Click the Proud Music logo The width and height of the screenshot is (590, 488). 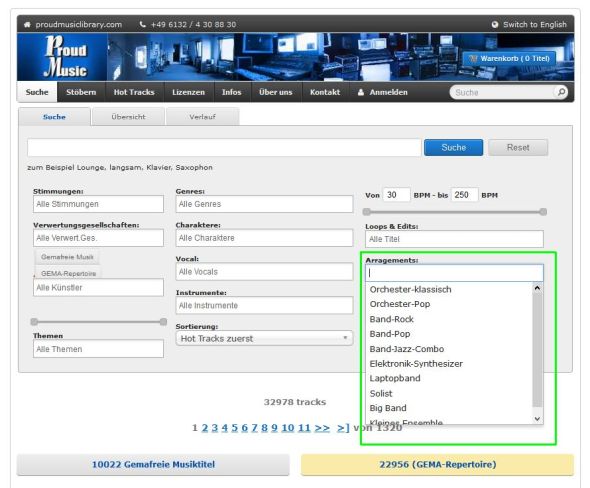pyautogui.click(x=65, y=57)
